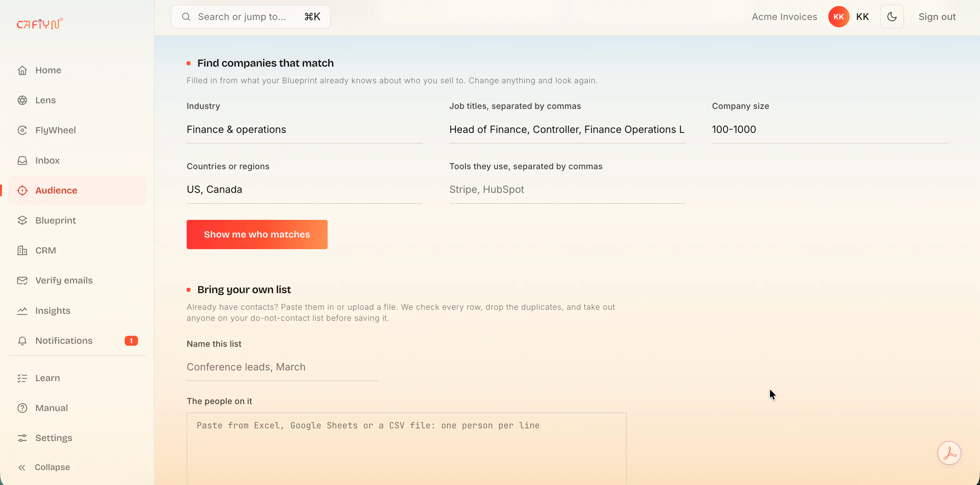Image resolution: width=980 pixels, height=485 pixels.
Task: Open the Learn section
Action: [77, 378]
